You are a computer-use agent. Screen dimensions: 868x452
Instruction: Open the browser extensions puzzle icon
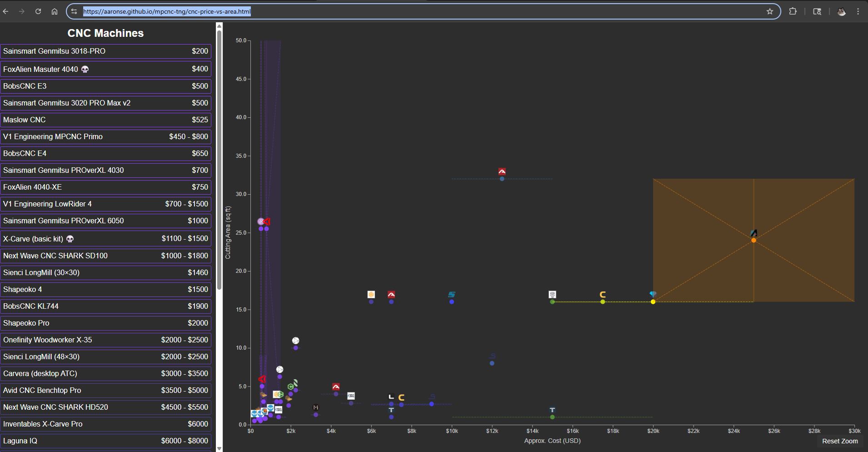pyautogui.click(x=793, y=11)
